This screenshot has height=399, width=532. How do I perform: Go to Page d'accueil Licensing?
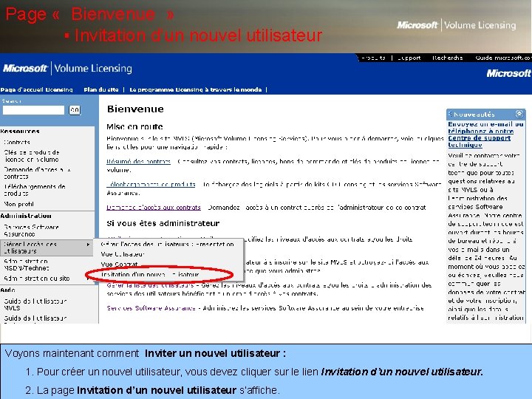[36, 89]
